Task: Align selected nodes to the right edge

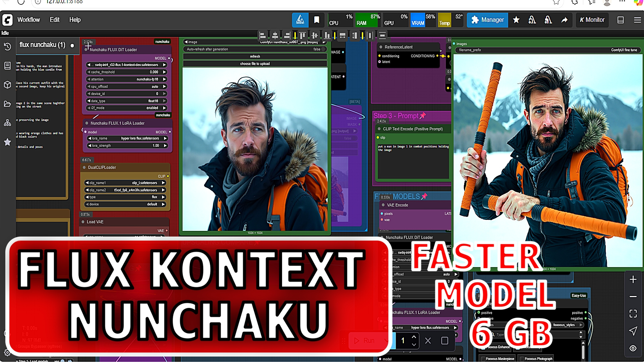Action: (287, 35)
